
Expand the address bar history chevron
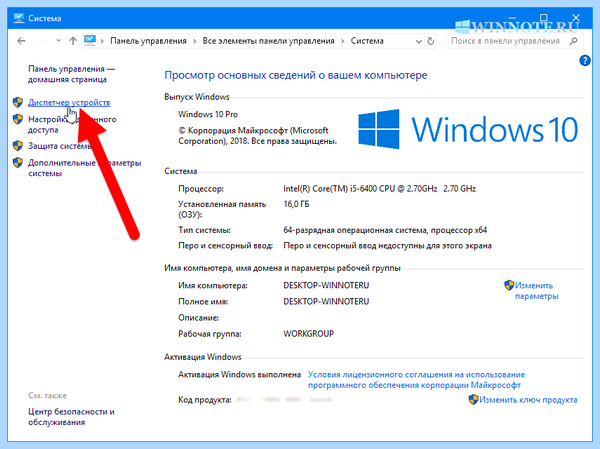[419, 41]
